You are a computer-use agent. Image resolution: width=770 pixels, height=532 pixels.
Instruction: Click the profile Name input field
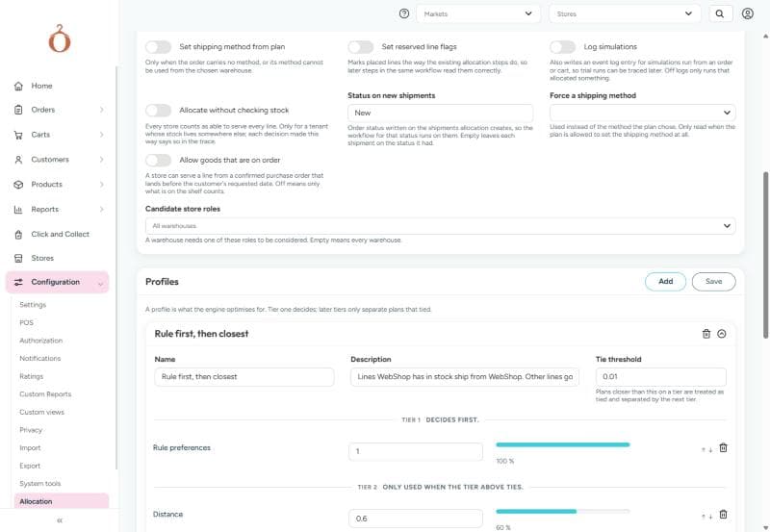click(244, 377)
